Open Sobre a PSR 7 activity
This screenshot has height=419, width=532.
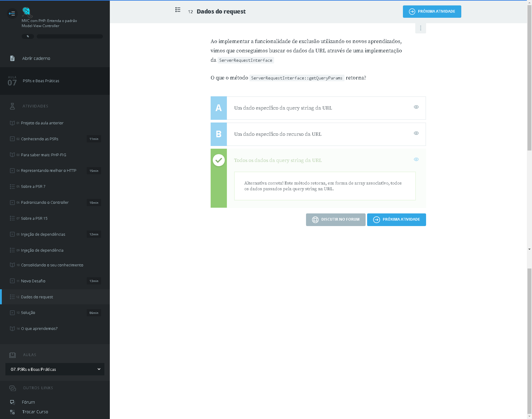(x=33, y=187)
